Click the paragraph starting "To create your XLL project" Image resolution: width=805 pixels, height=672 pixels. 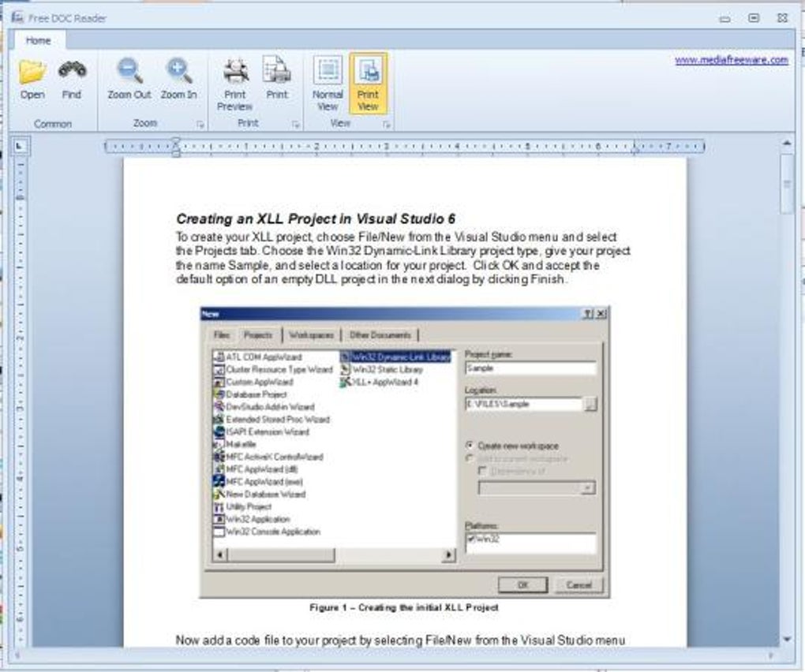[x=403, y=258]
